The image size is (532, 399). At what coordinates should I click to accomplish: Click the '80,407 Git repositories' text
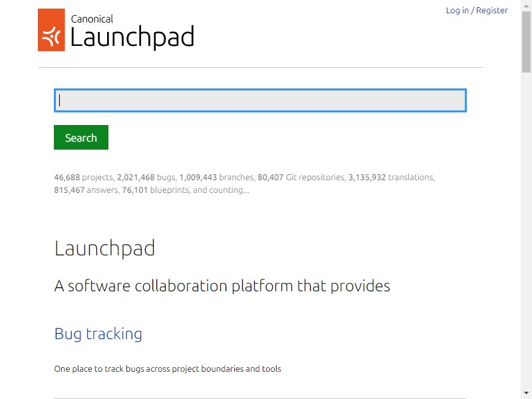301,178
